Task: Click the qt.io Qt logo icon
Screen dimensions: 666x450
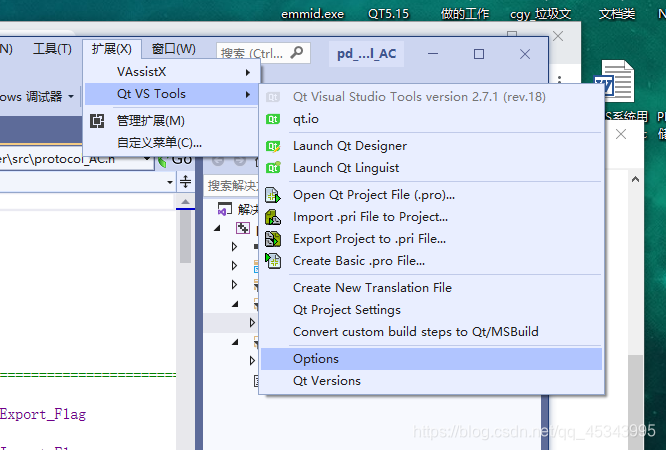Action: 273,119
